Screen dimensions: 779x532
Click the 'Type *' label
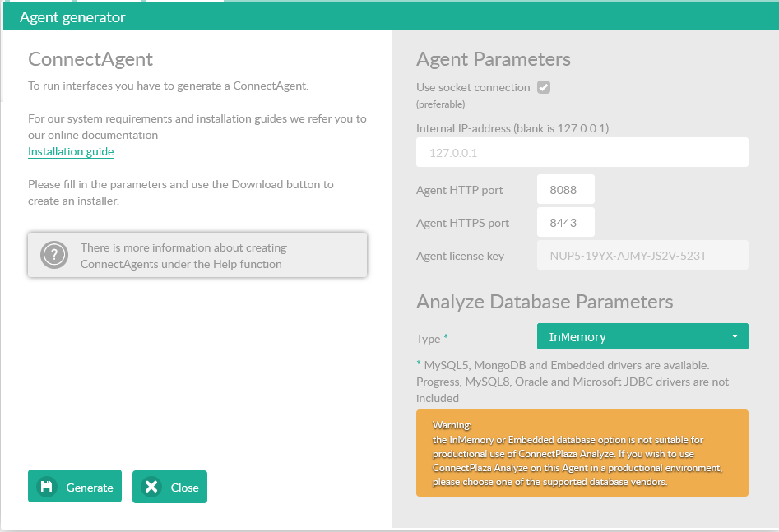click(432, 339)
